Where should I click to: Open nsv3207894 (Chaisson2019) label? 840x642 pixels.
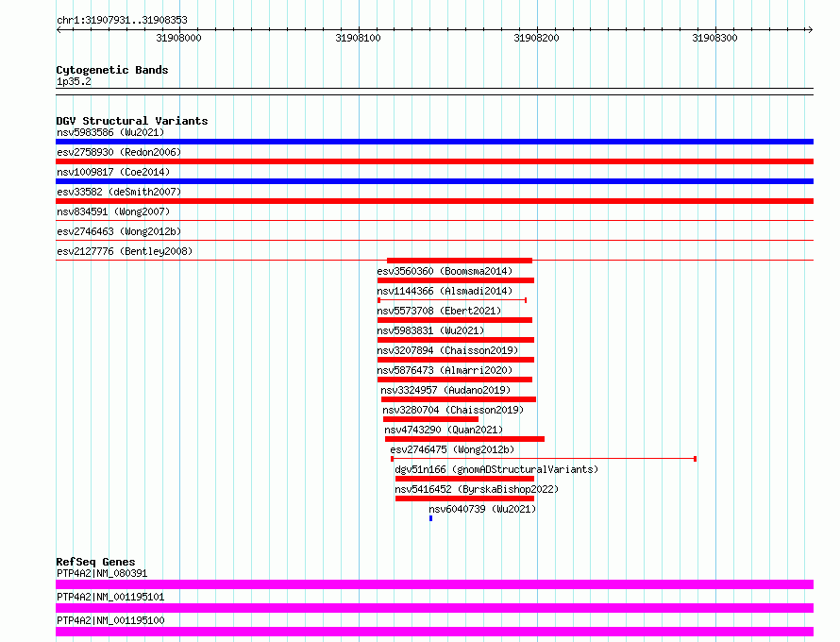[x=448, y=350]
